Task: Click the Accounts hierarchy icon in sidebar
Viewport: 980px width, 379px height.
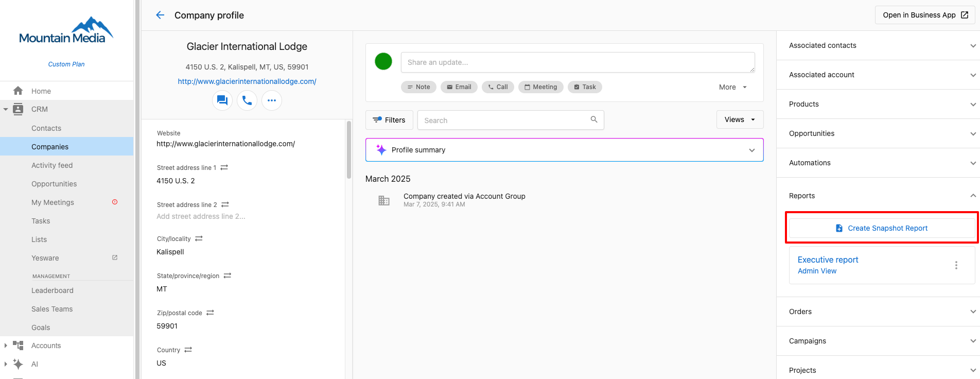Action: (18, 346)
